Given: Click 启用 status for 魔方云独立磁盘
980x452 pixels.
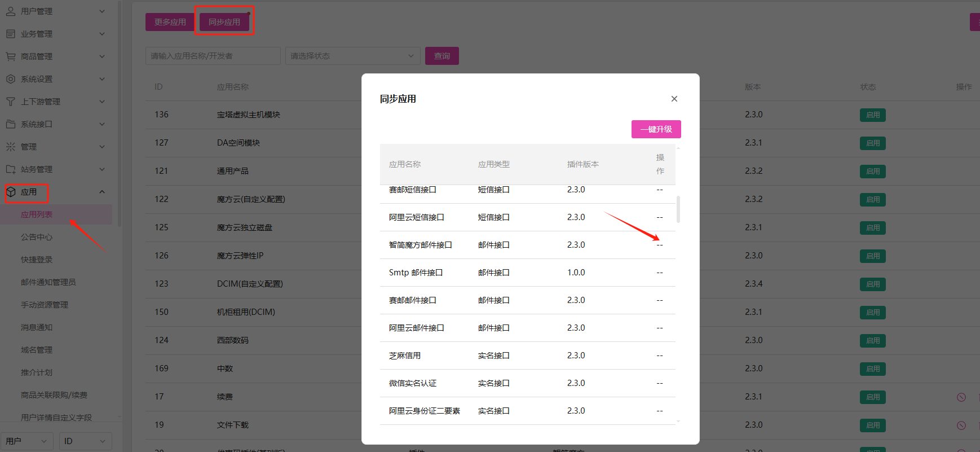Looking at the screenshot, I should [873, 228].
